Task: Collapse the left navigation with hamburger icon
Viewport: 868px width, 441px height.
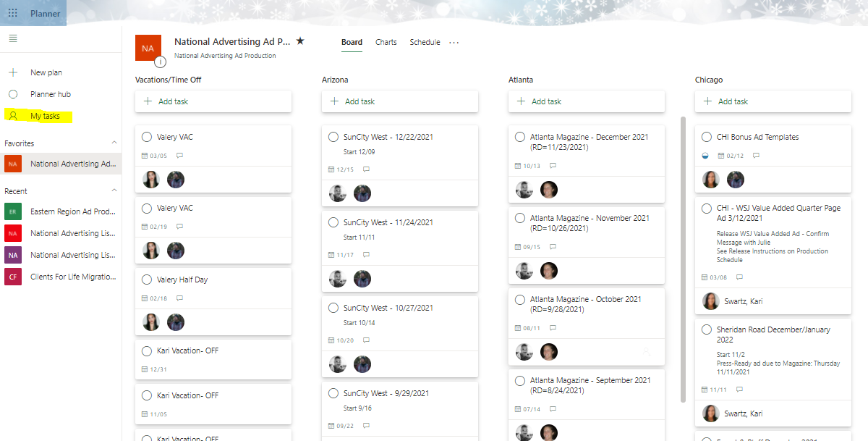Action: (12, 38)
